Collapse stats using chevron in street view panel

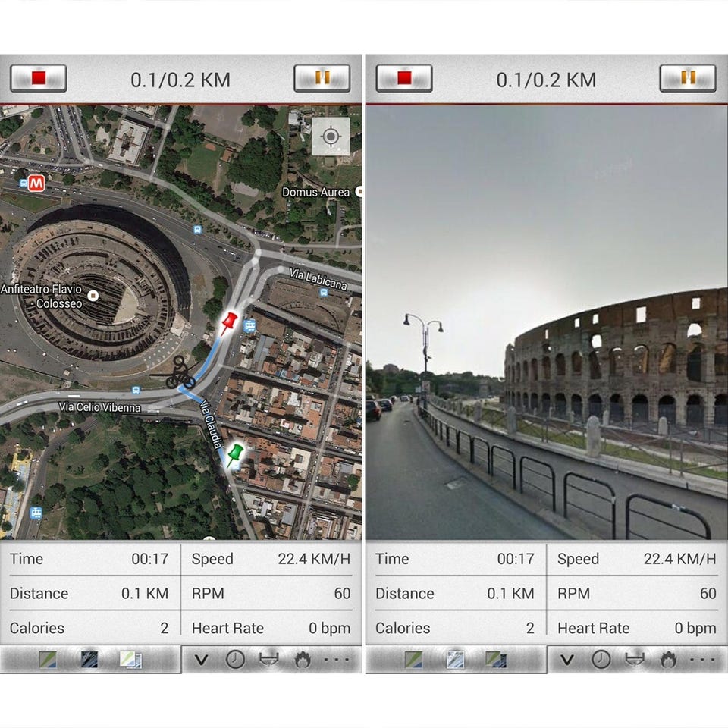[x=567, y=659]
